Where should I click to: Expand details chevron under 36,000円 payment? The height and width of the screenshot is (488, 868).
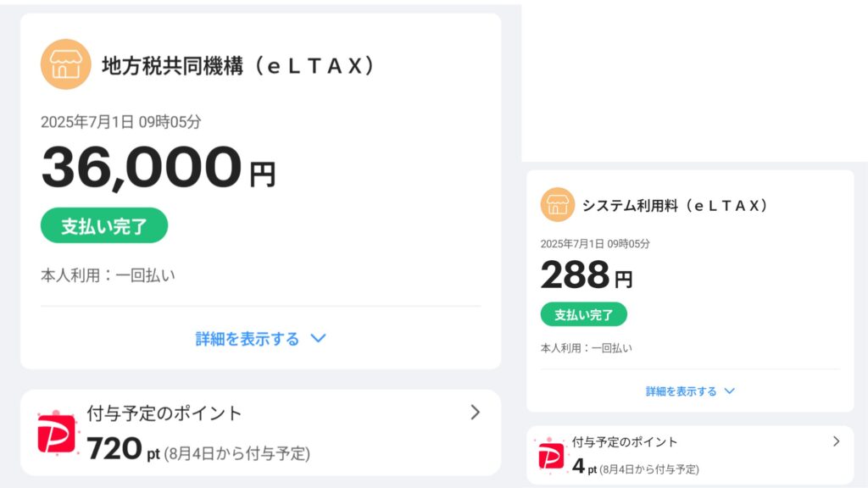coord(318,339)
